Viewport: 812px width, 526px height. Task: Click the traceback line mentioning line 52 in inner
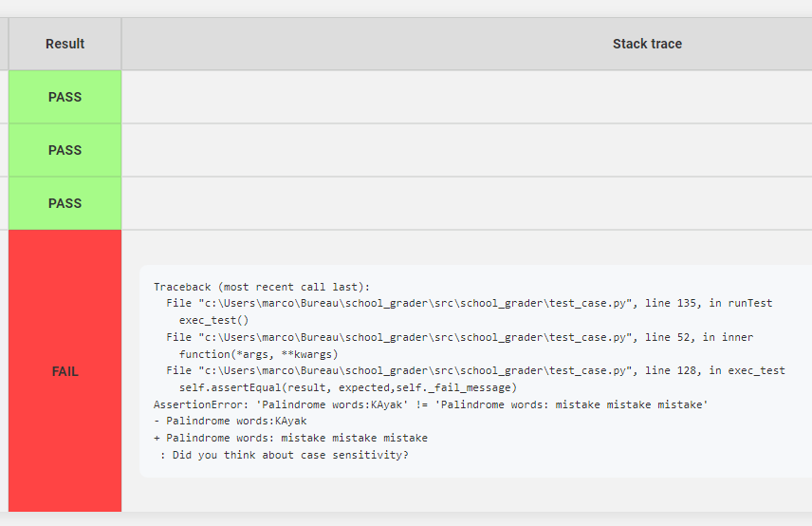tap(460, 337)
